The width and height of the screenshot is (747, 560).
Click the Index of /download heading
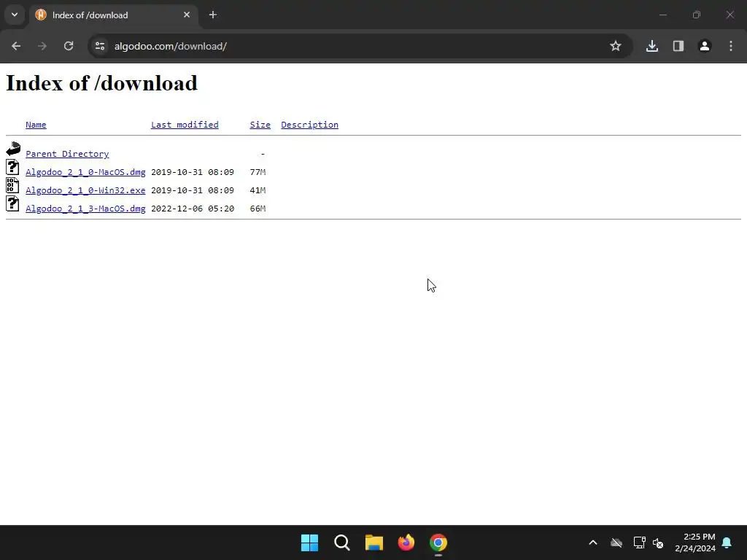(101, 83)
